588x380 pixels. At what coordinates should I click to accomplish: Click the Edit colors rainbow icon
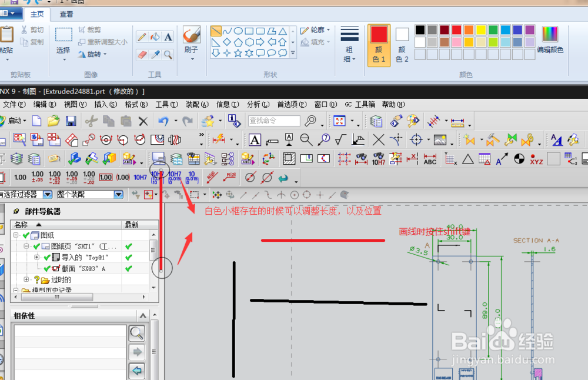point(550,39)
